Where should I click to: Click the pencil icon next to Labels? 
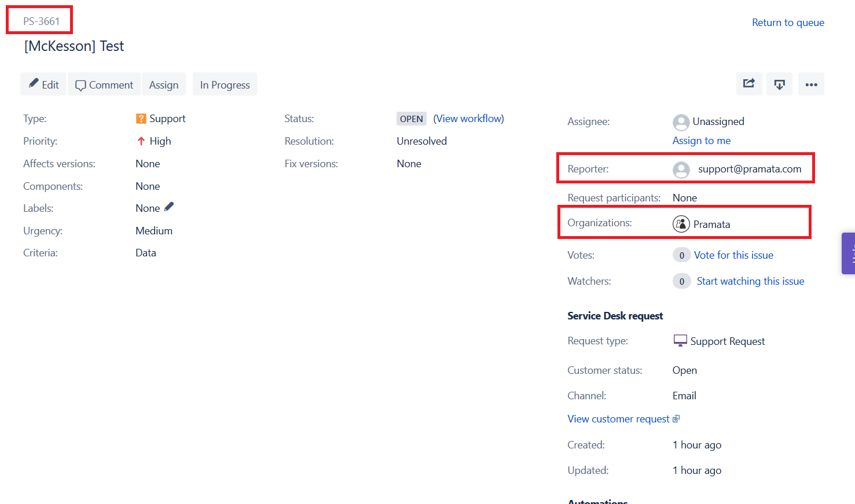[x=169, y=207]
